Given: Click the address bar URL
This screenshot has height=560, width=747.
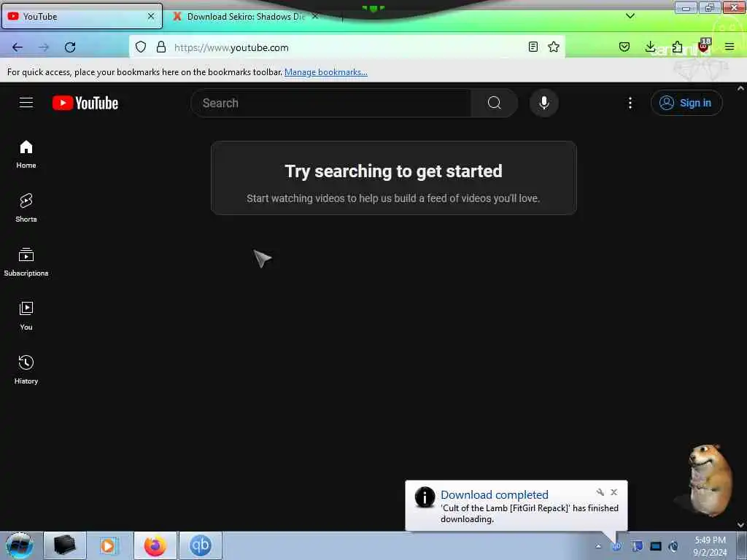Looking at the screenshot, I should pyautogui.click(x=231, y=47).
